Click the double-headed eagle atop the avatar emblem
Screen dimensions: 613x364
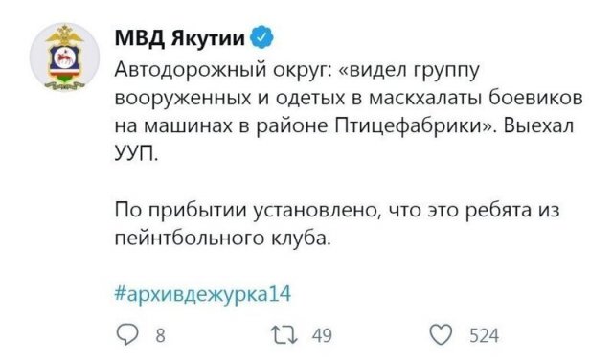[x=64, y=35]
